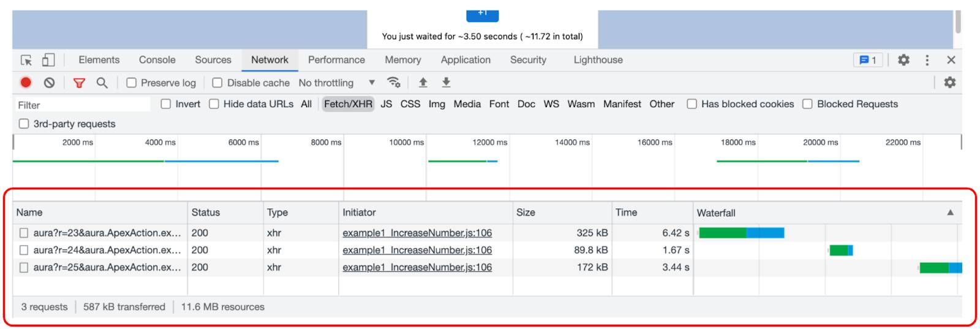Click the Waterfall sort arrow
Viewport: 980px width, 329px height.
pyautogui.click(x=950, y=213)
